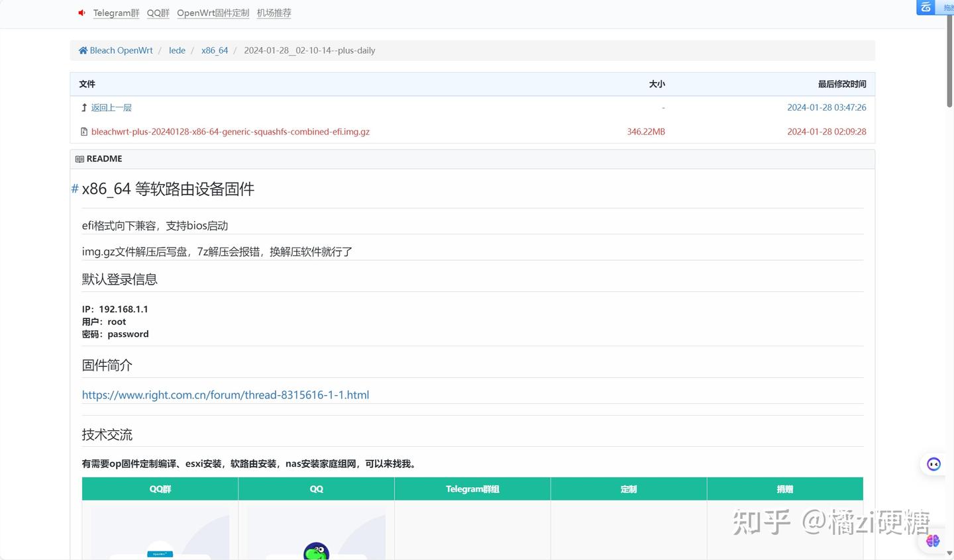Open the 机场推荐 navigation item
The image size is (954, 560).
[x=274, y=13]
